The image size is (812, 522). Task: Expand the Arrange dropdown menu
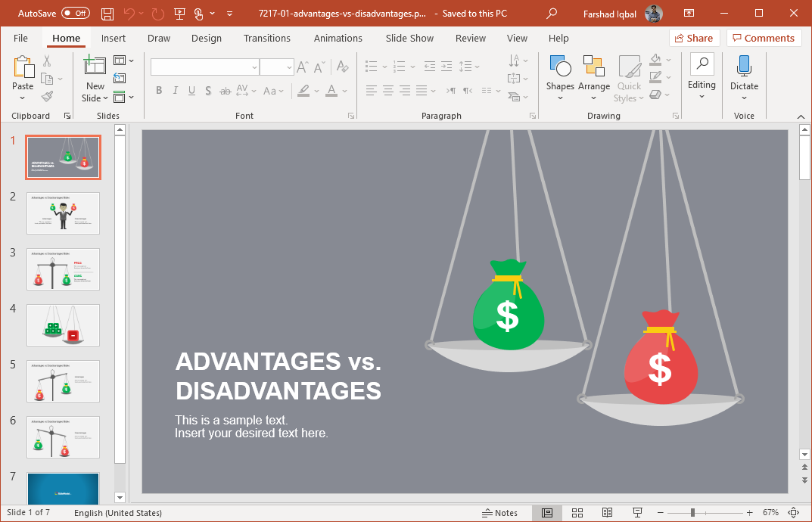[594, 77]
